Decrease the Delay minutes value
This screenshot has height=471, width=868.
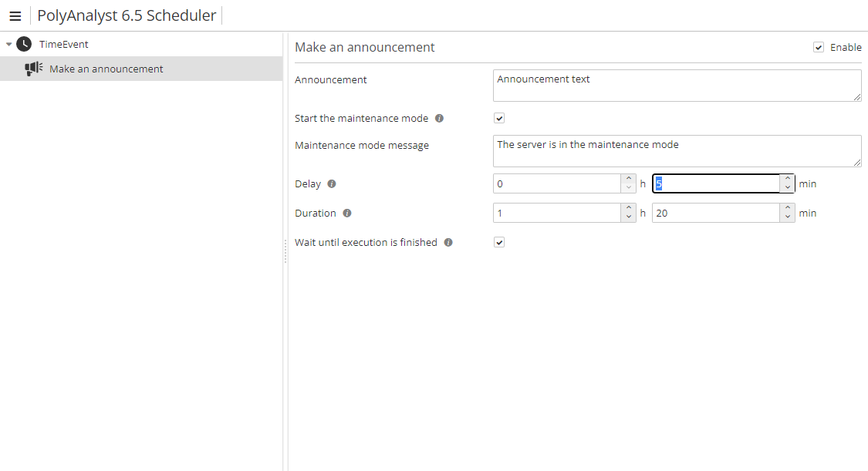click(x=787, y=189)
